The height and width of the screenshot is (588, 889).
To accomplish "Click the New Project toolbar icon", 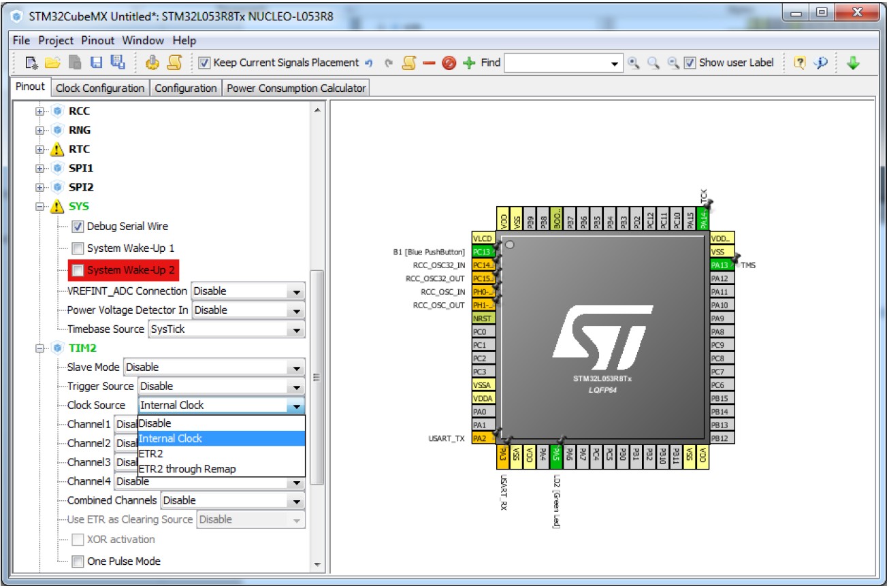I will 32,63.
